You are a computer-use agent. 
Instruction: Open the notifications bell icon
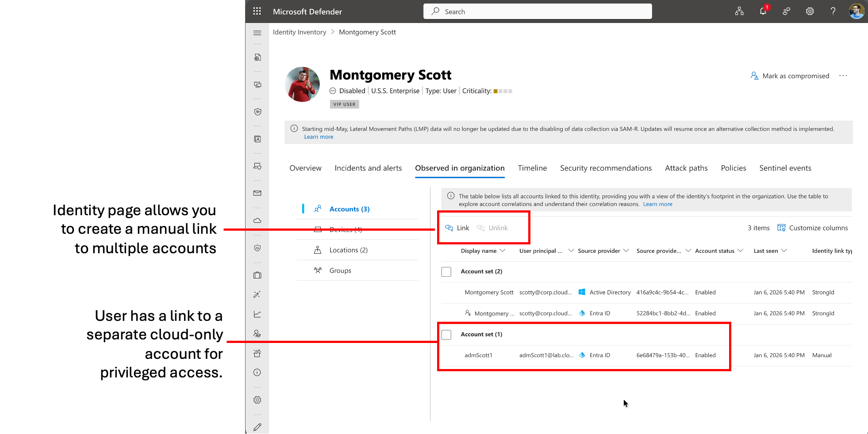pyautogui.click(x=763, y=11)
